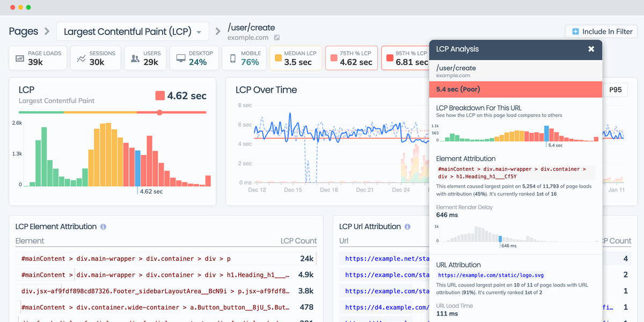The height and width of the screenshot is (322, 644).
Task: Select the Sessions 30k stat card
Action: [96, 58]
